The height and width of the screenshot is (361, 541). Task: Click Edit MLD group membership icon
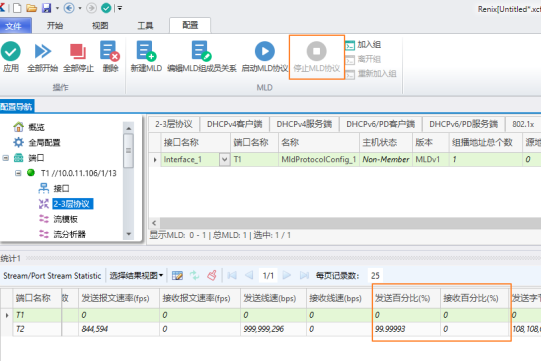click(201, 51)
